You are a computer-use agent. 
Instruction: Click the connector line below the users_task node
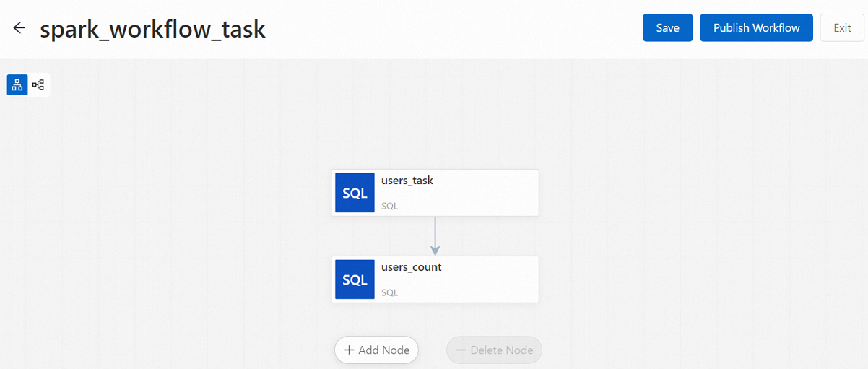coord(435,230)
